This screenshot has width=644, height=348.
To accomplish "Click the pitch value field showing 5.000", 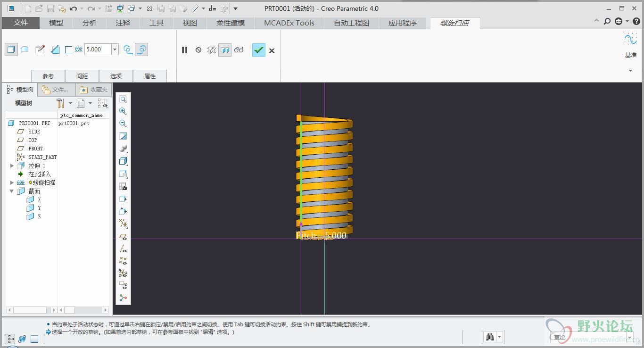I will [98, 50].
